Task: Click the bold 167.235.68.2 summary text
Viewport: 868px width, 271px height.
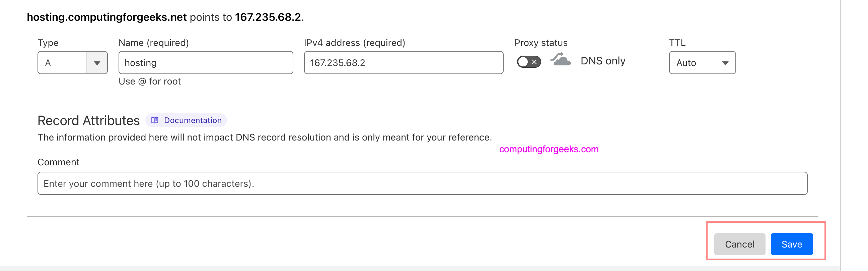Action: click(x=268, y=17)
